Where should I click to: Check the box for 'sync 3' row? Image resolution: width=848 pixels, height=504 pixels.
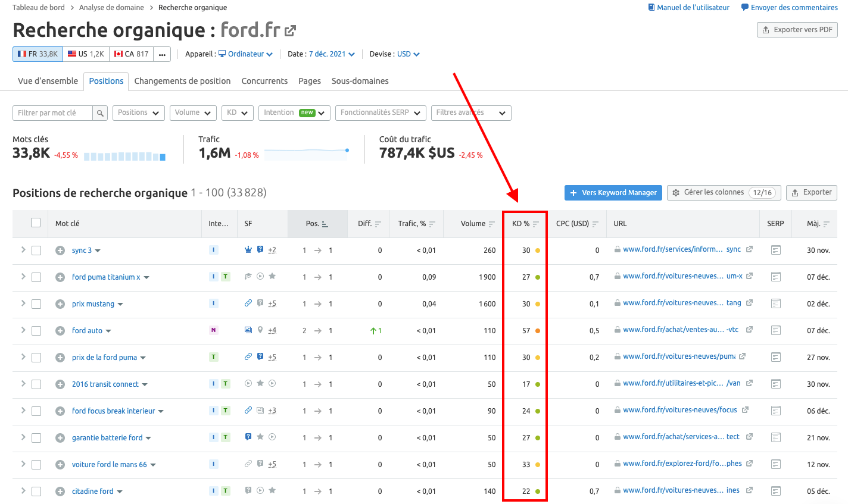tap(36, 251)
